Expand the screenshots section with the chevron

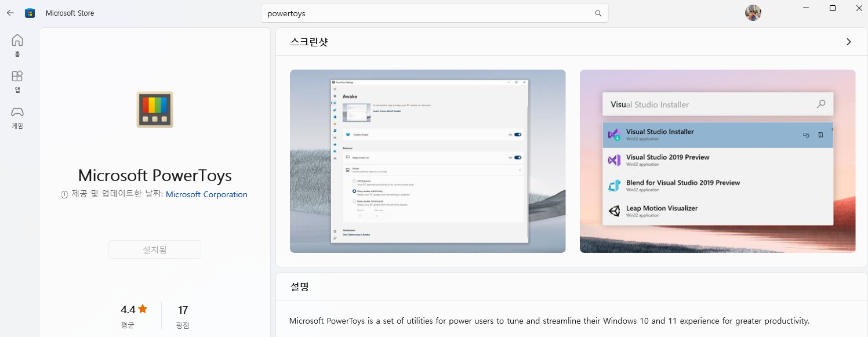coord(848,42)
